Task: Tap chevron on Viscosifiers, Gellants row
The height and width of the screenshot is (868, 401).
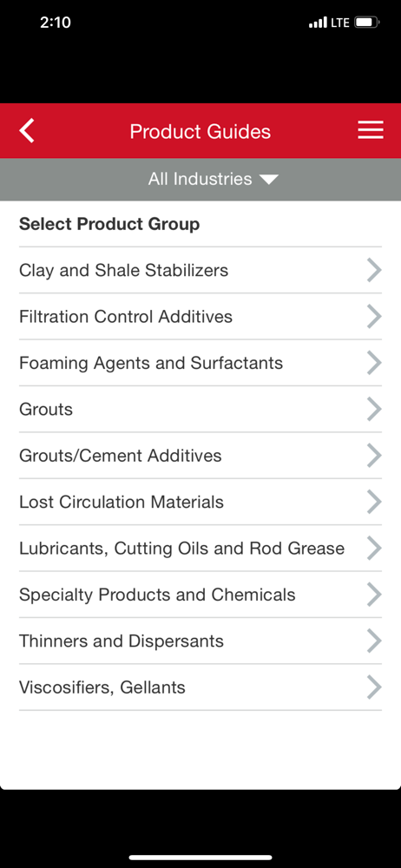Action: pos(374,687)
